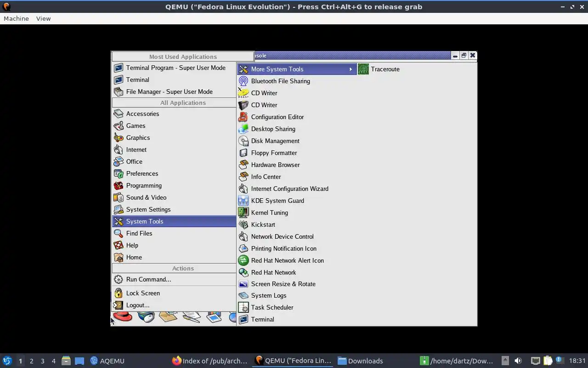Open Bluetooth File Sharing from System Tools
The image size is (588, 368).
[x=297, y=81]
